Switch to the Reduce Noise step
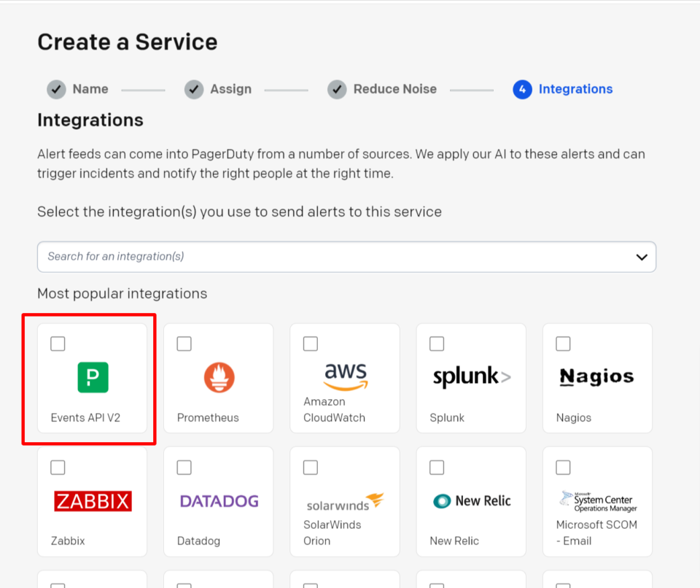This screenshot has height=588, width=700. [x=382, y=89]
